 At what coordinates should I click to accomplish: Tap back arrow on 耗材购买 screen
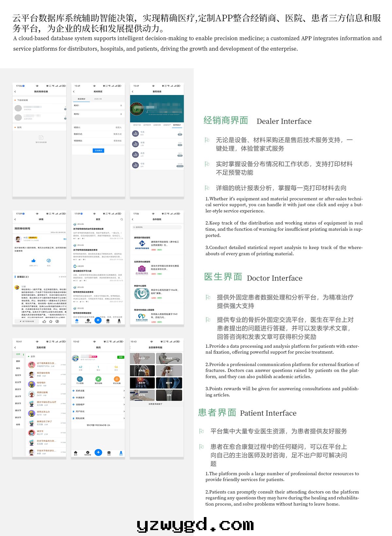tap(74, 92)
